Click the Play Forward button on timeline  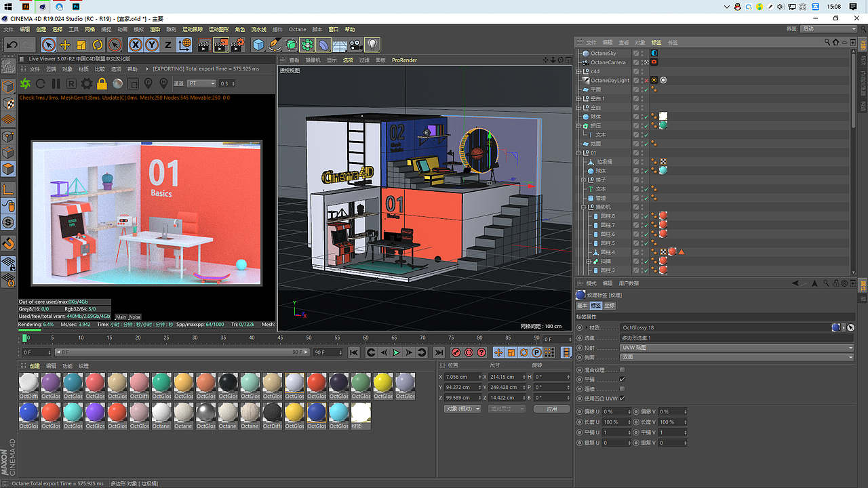coord(396,352)
